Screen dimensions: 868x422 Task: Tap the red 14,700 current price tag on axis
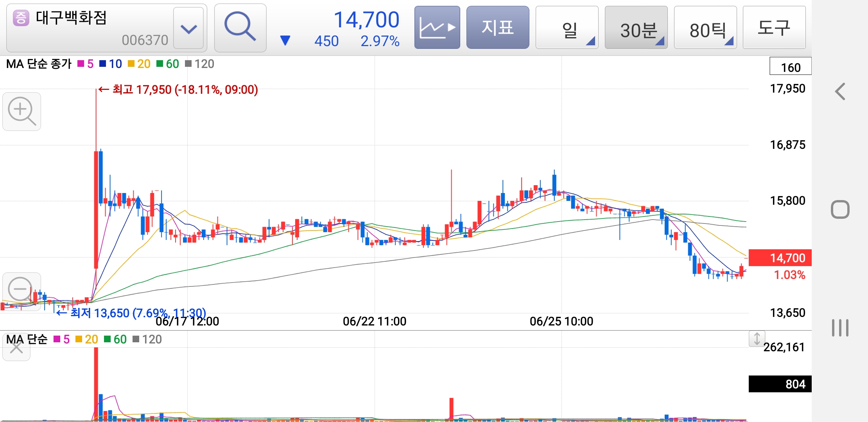(x=780, y=258)
